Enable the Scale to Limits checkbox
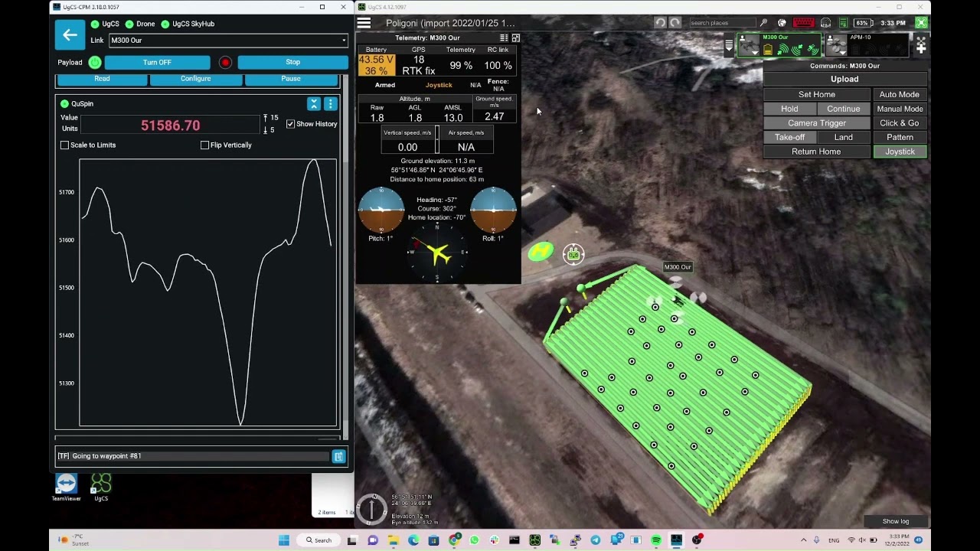 [x=64, y=145]
